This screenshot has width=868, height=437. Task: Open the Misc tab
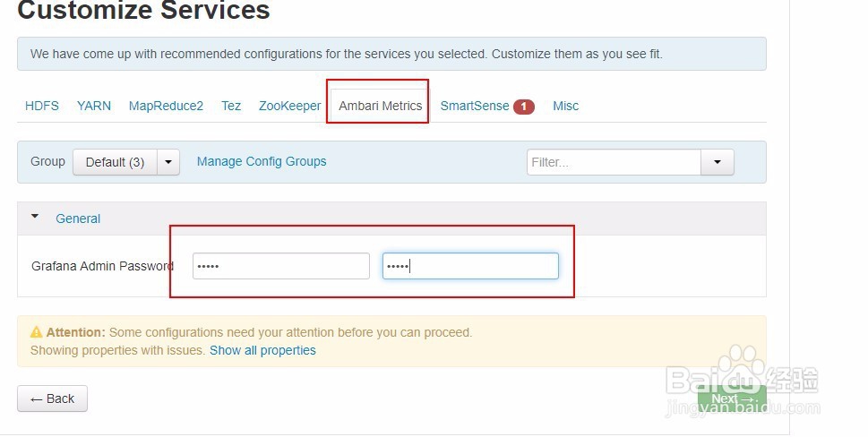point(565,106)
